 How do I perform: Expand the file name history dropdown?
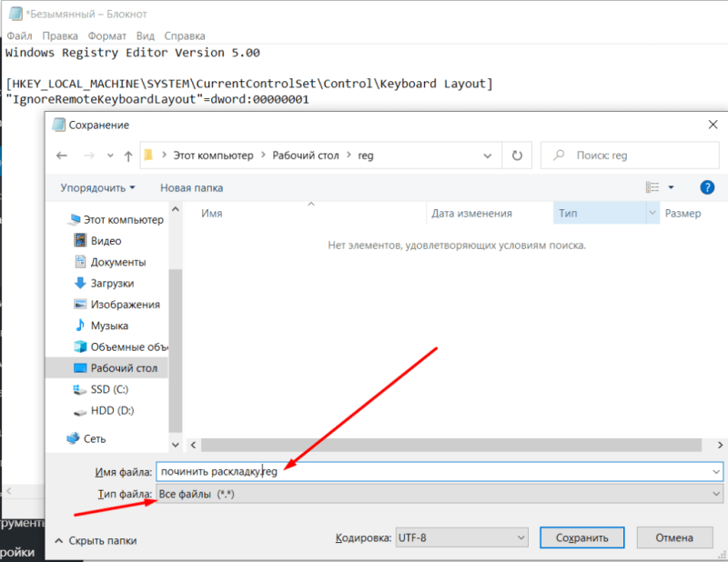(716, 472)
